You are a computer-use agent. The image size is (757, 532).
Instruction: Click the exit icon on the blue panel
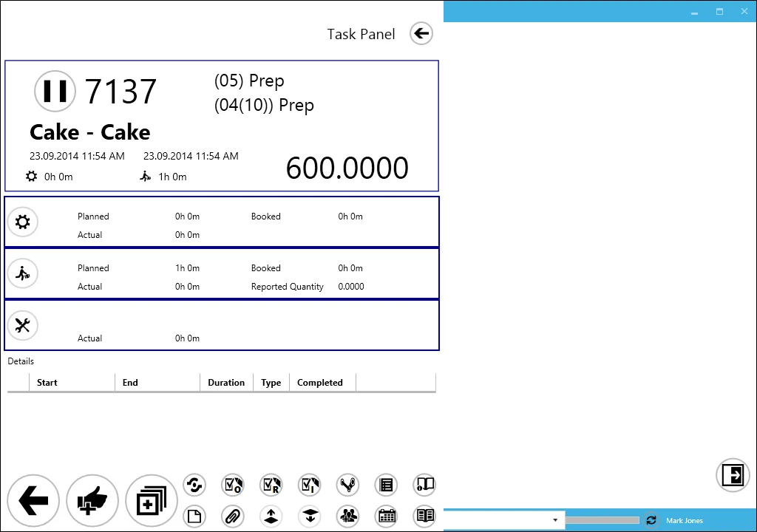[x=733, y=475]
